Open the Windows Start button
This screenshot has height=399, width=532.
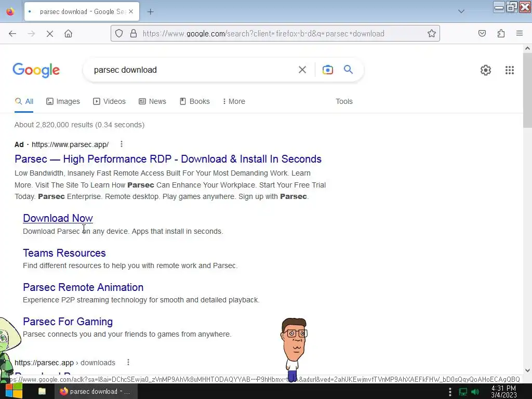[x=14, y=391]
